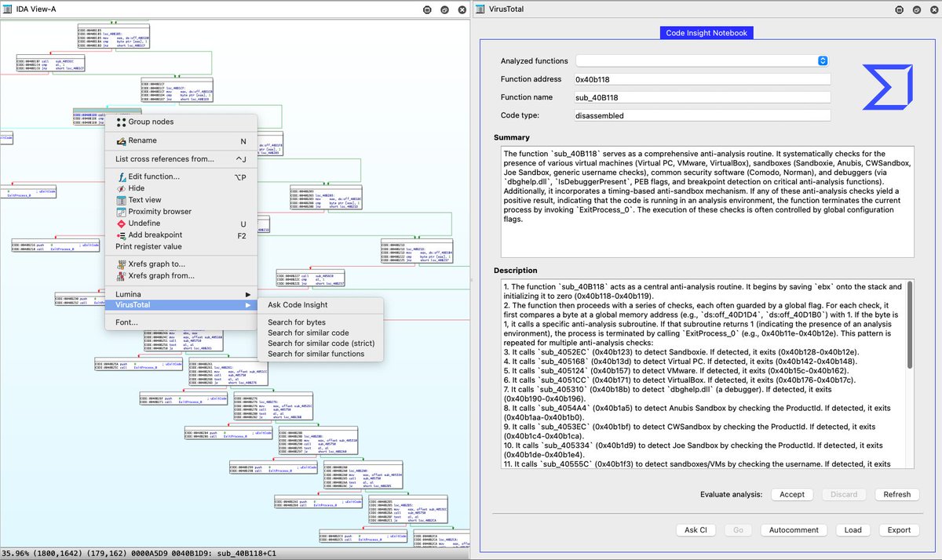Run Autocomment on the function
Screen dimensions: 942x560
coord(794,530)
